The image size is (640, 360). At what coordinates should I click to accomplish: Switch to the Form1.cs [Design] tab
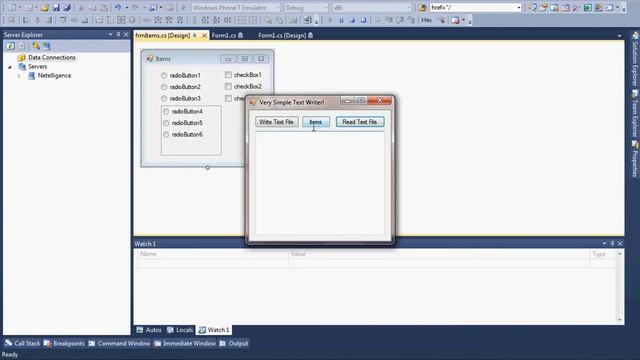pyautogui.click(x=285, y=36)
